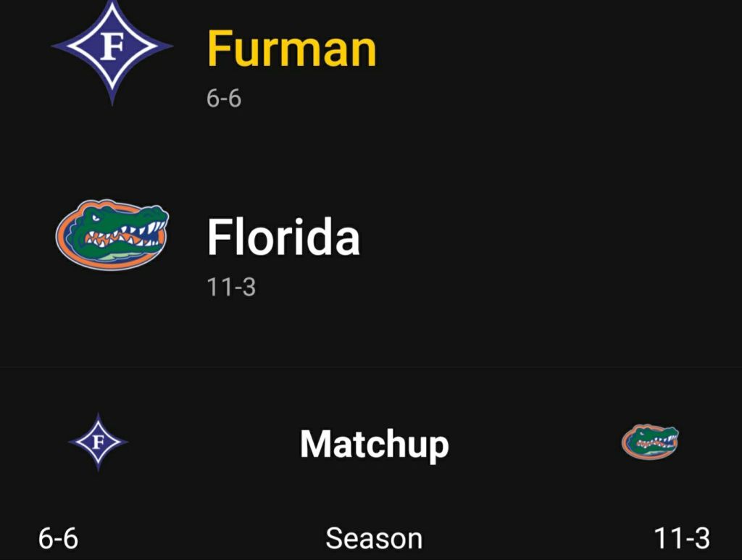Select Florida's 11-3 record under the team name
Viewport: 742px width, 560px height.
231,288
